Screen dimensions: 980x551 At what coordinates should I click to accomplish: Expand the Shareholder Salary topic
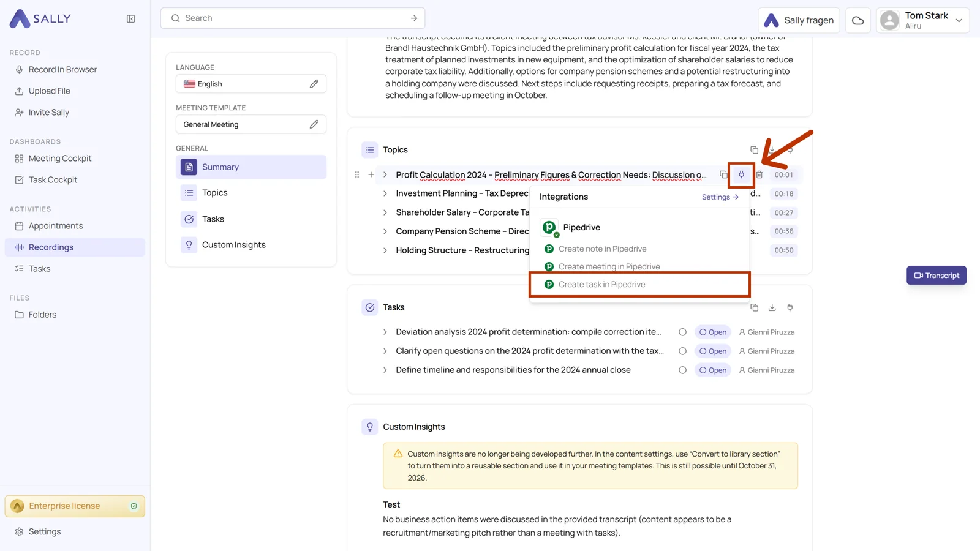click(385, 212)
